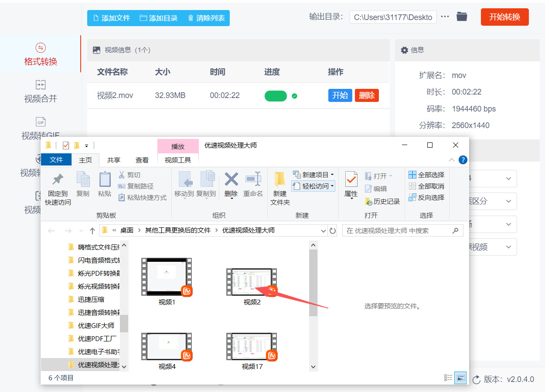
Task: Click the refresh button beside address bar
Action: [x=333, y=231]
